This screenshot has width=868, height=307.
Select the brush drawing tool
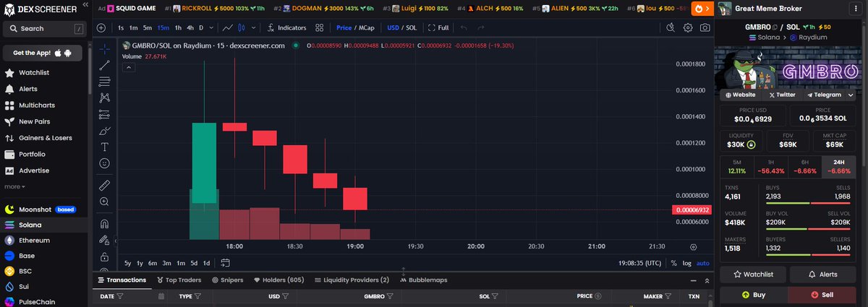pyautogui.click(x=104, y=131)
